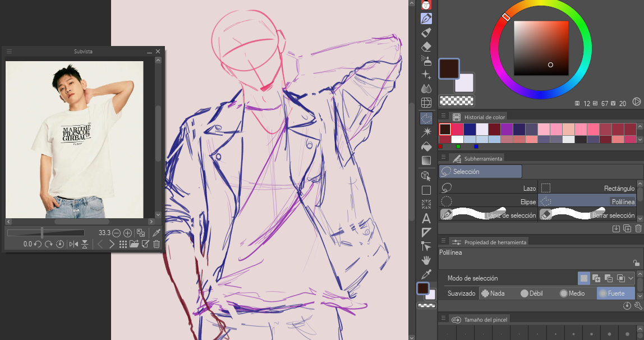Import image file into Subvista
644x340 pixels.
(134, 244)
